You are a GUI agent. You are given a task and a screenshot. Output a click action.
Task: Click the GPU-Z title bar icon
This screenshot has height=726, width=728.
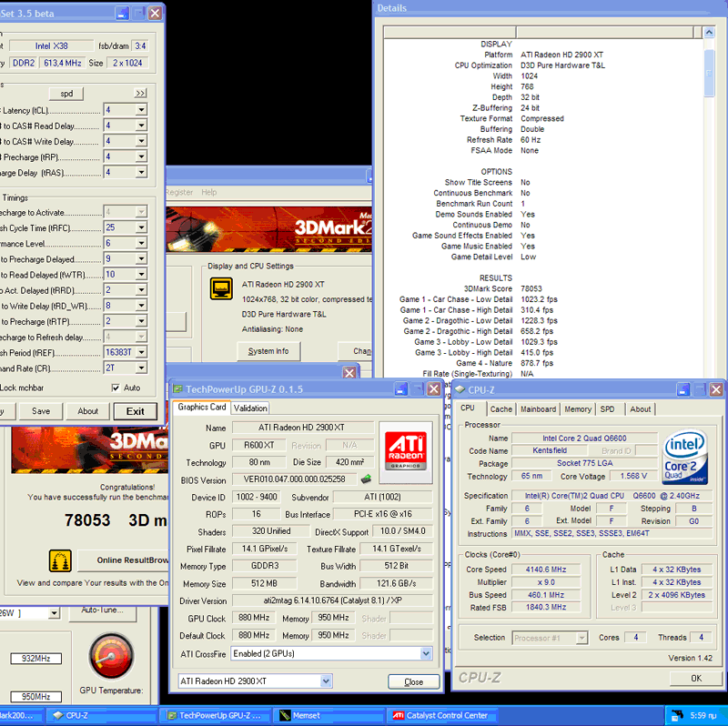pos(177,389)
